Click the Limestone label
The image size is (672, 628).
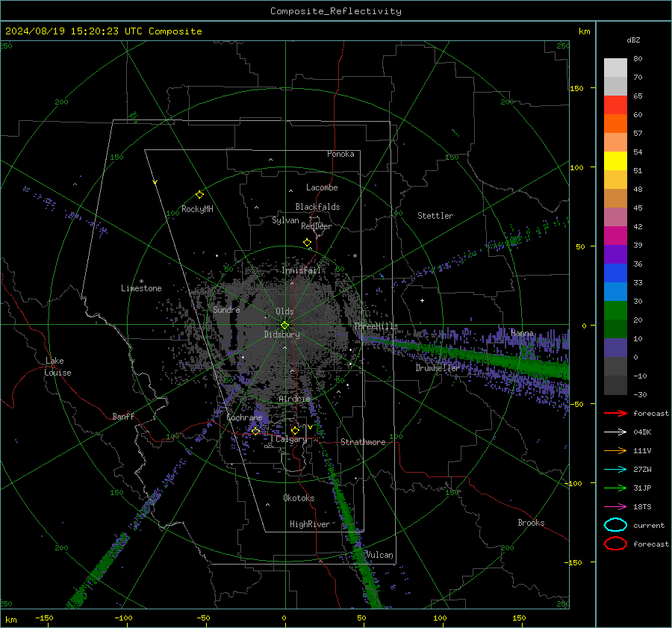coord(141,288)
